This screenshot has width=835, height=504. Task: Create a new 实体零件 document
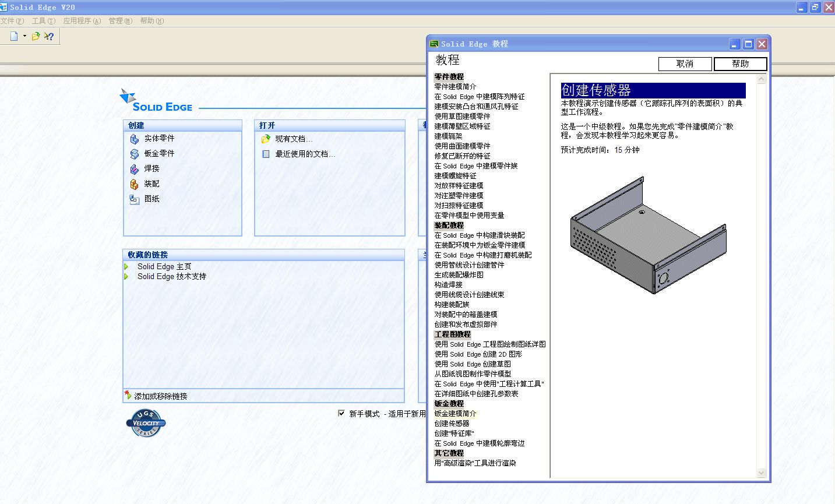pos(159,139)
